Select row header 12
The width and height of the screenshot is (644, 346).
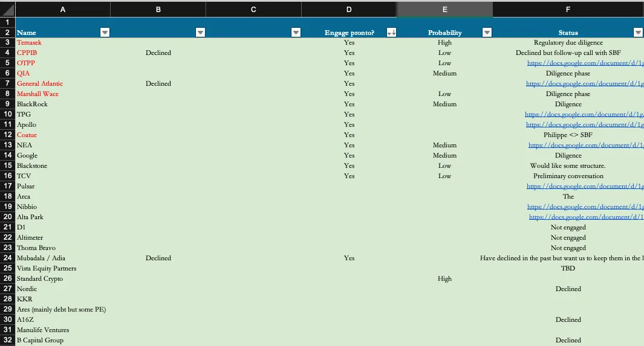tap(7, 135)
